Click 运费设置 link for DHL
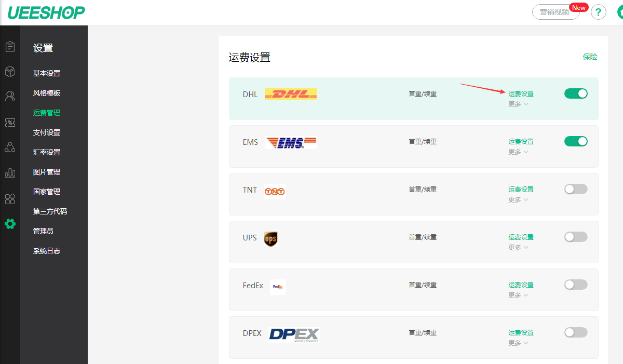Image resolution: width=623 pixels, height=364 pixels. pos(521,94)
